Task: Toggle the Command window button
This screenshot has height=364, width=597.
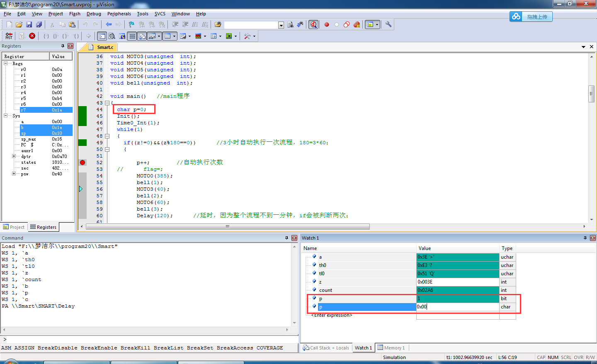Action: pos(102,36)
